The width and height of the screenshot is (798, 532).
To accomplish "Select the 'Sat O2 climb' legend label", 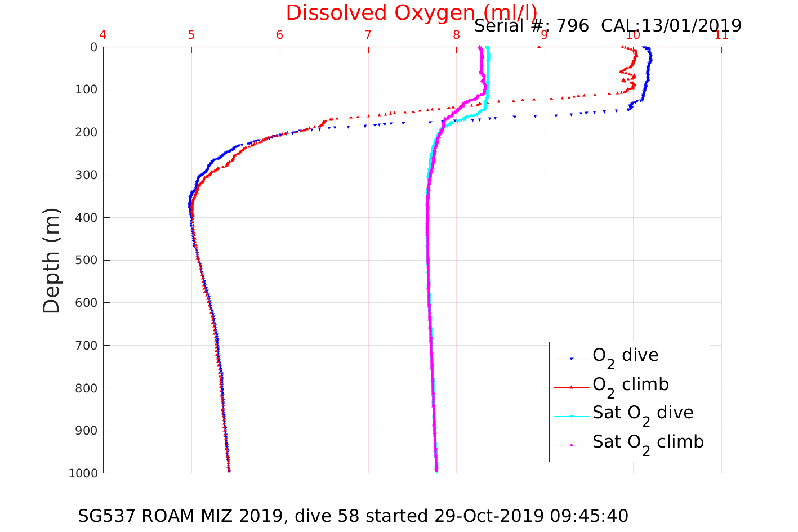I will (648, 443).
